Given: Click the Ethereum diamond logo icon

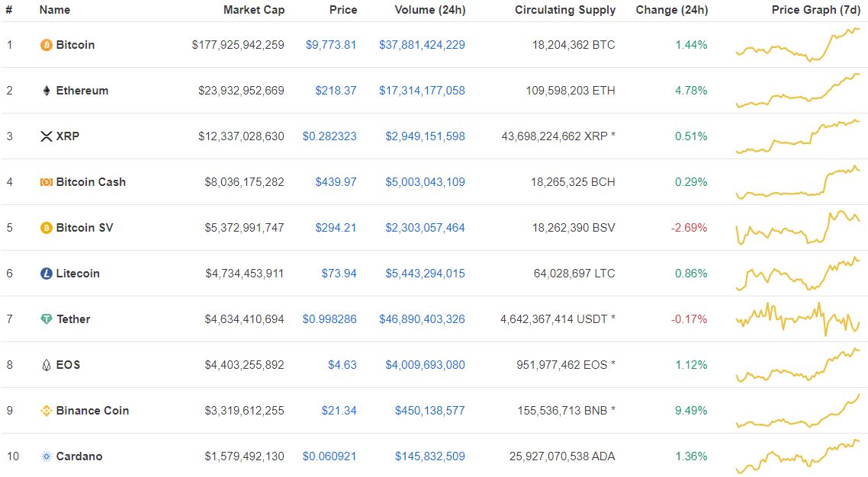Looking at the screenshot, I should pyautogui.click(x=47, y=91).
